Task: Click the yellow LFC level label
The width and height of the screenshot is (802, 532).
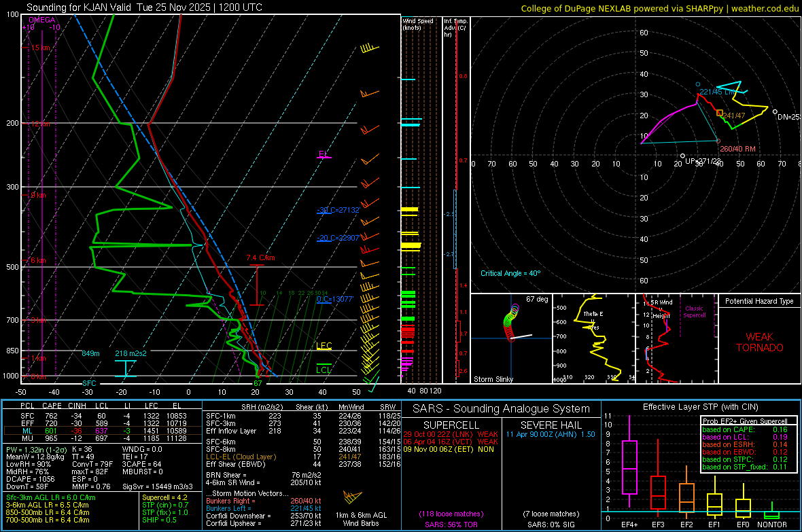Action: (324, 346)
